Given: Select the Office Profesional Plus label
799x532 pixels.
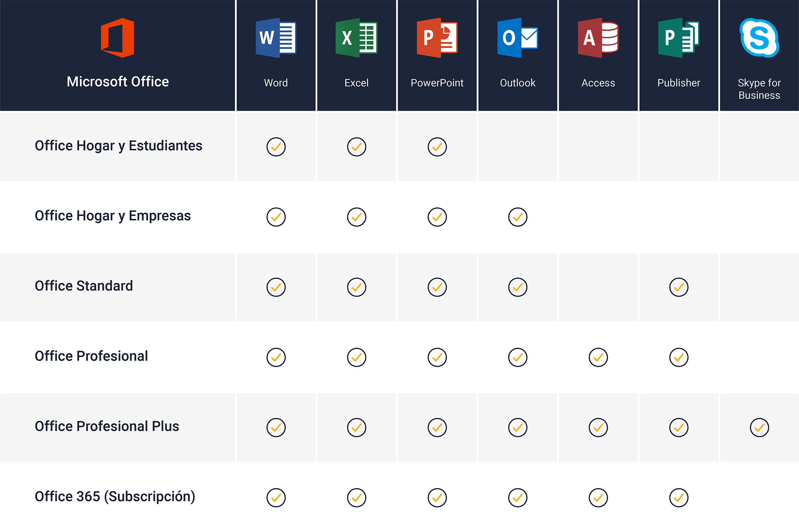Looking at the screenshot, I should point(107,426).
